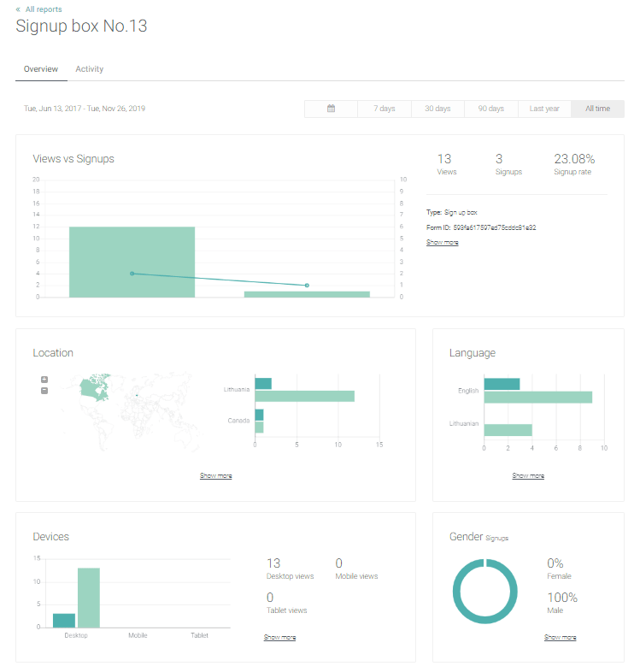Click the first signup line data point
640x672 pixels.
(132, 274)
